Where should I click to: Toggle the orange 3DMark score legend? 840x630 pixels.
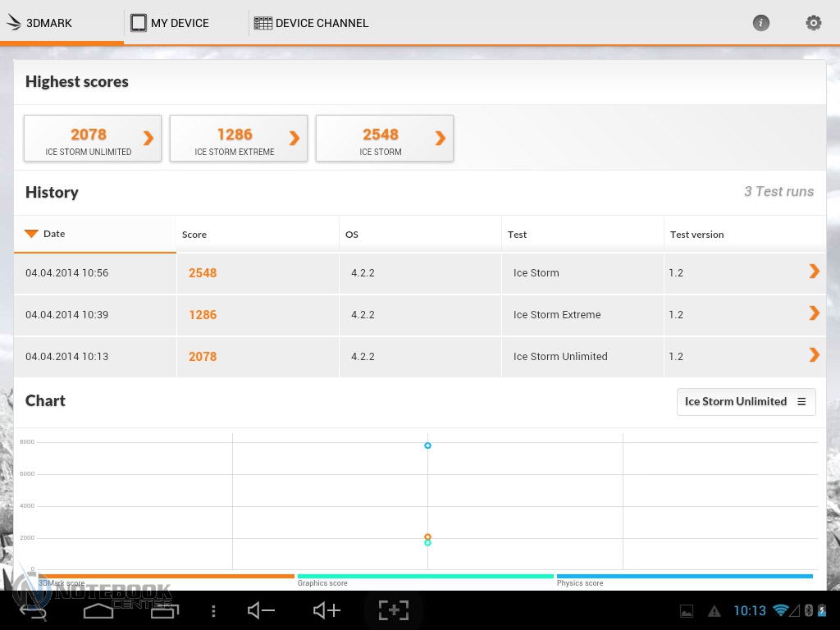[x=166, y=577]
